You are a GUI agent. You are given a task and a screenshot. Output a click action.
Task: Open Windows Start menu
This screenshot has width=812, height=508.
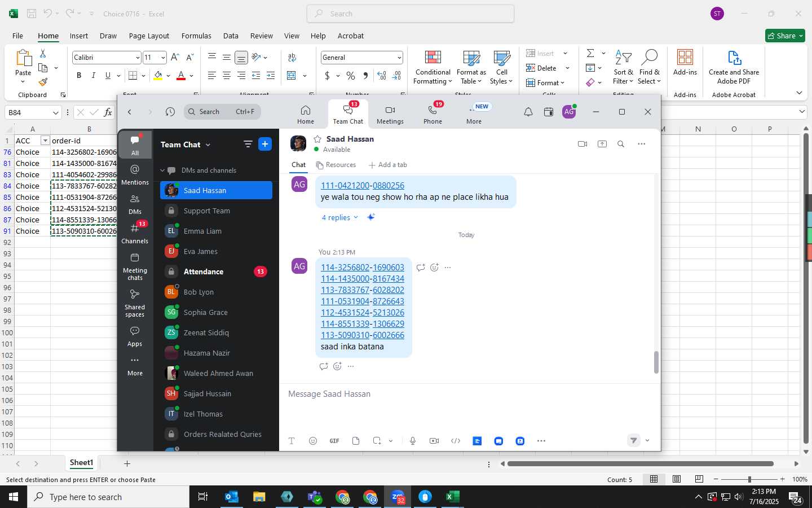point(14,497)
